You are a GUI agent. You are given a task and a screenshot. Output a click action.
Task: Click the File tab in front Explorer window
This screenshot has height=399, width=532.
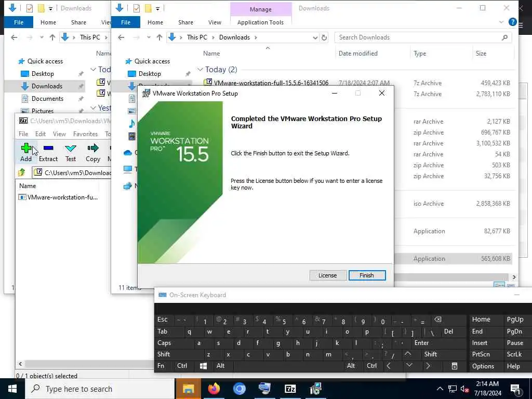pyautogui.click(x=126, y=22)
